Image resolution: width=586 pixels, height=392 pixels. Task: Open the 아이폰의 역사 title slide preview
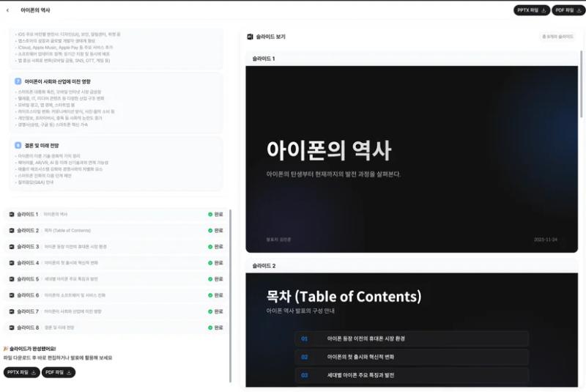coord(412,159)
